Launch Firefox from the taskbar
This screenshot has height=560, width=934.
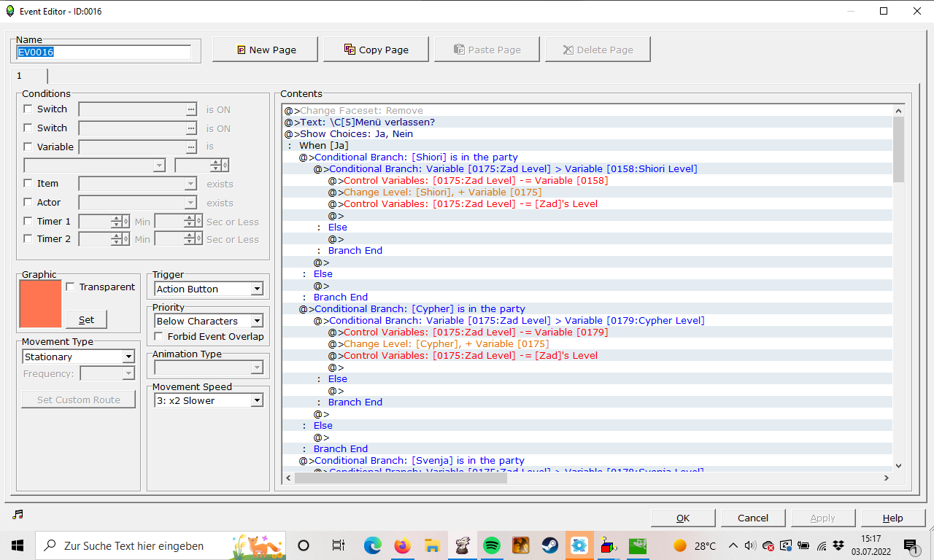[402, 545]
